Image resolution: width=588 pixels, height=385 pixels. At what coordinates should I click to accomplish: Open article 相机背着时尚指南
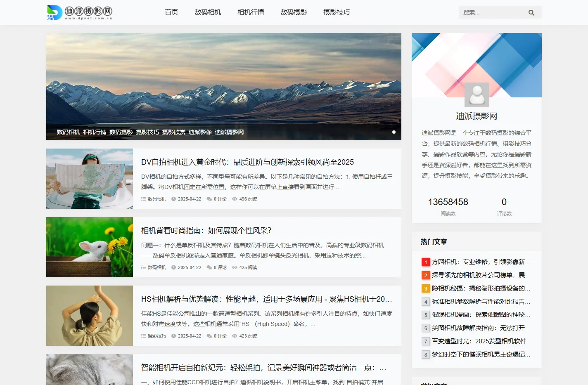point(206,231)
